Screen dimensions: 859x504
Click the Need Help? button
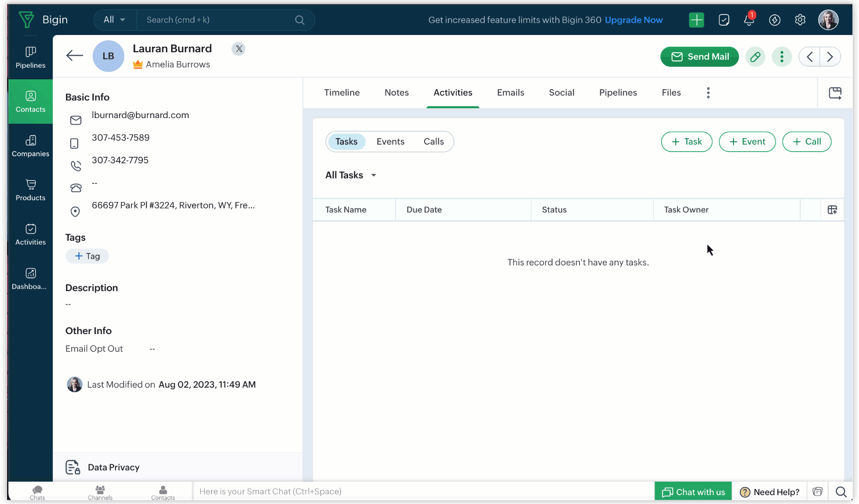[769, 492]
